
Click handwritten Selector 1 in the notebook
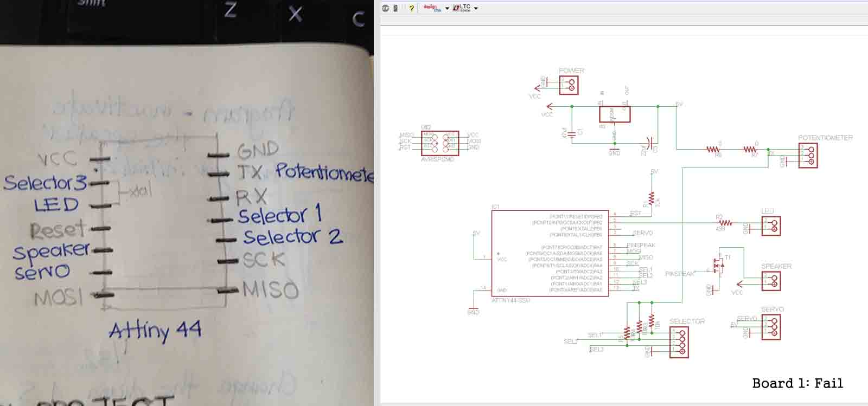[280, 215]
